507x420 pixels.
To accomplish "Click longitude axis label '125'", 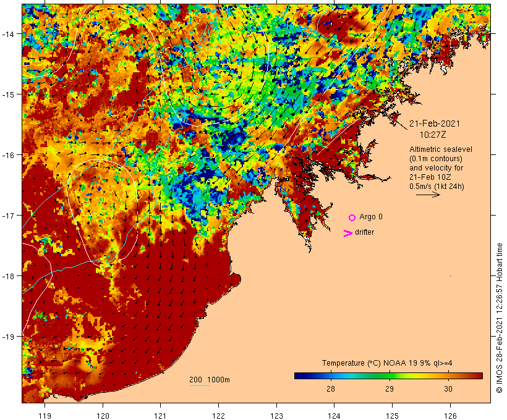I will (392, 416).
